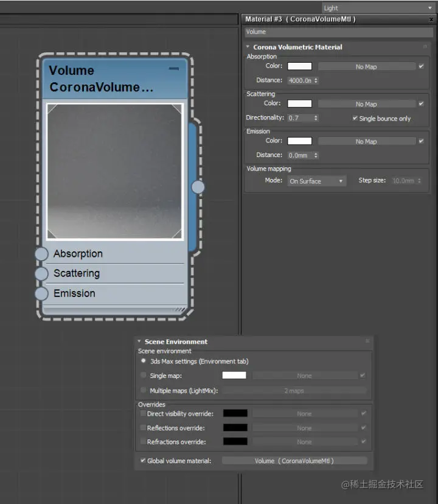
Task: Adjust the Directionality spinner arrows
Action: tap(316, 118)
